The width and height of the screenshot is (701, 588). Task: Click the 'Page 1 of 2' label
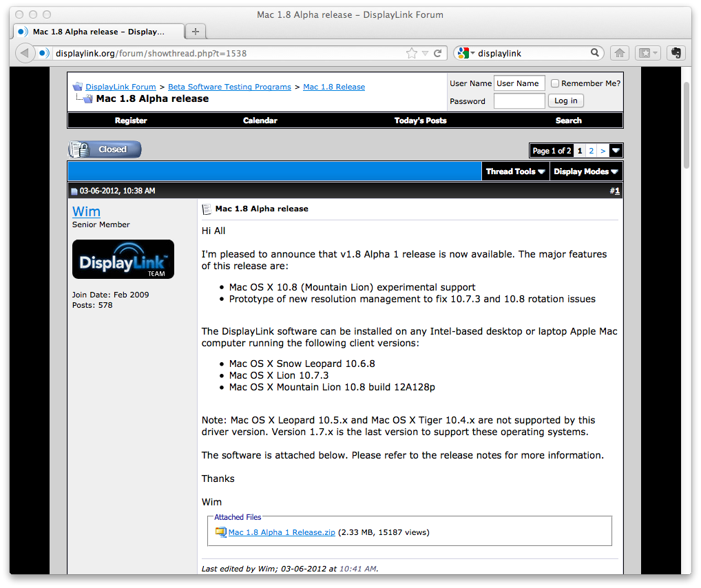[552, 151]
